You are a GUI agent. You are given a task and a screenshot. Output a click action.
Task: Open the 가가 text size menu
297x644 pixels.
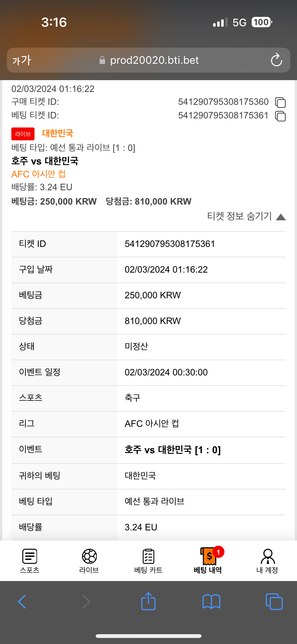click(22, 60)
